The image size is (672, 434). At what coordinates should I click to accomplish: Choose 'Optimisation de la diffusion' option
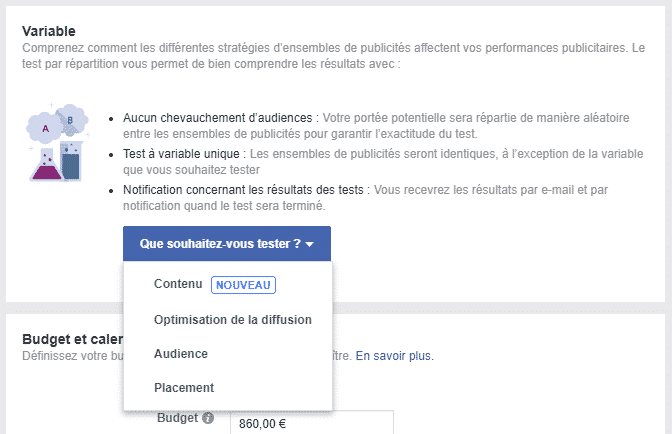tap(233, 320)
